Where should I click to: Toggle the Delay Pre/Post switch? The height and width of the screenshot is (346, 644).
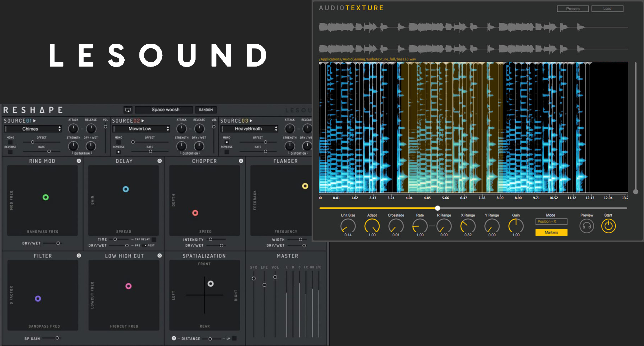tap(144, 245)
